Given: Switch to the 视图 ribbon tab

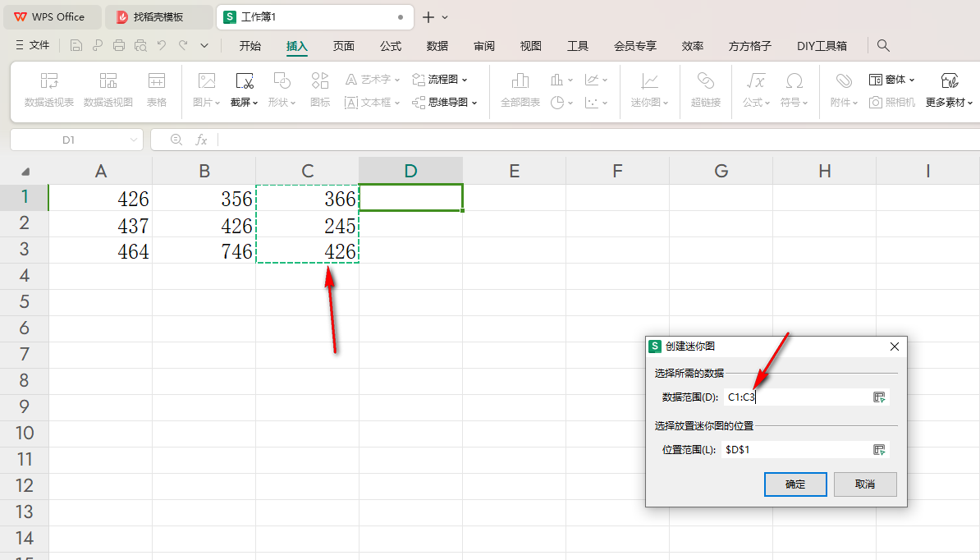Looking at the screenshot, I should pos(530,46).
